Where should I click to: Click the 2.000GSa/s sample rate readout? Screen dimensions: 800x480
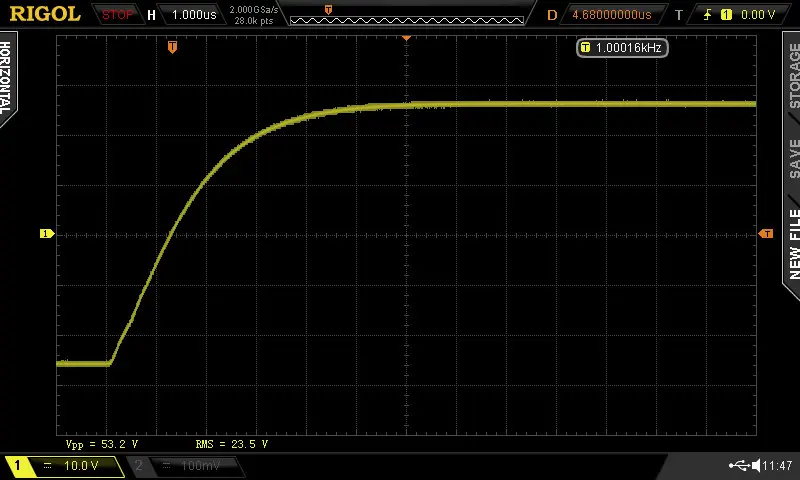254,10
